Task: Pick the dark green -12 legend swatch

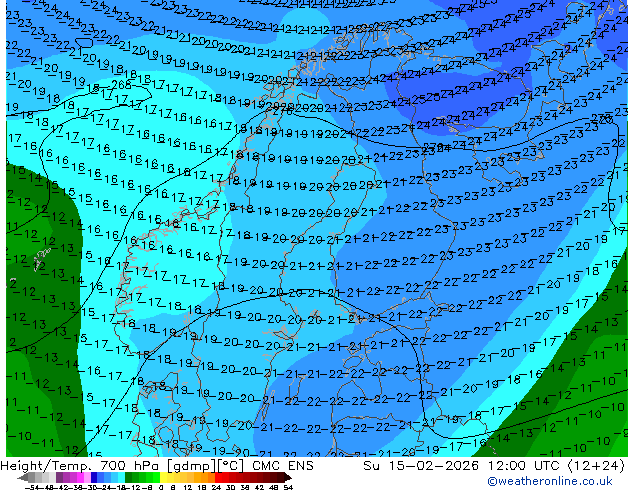Action: pos(129,478)
